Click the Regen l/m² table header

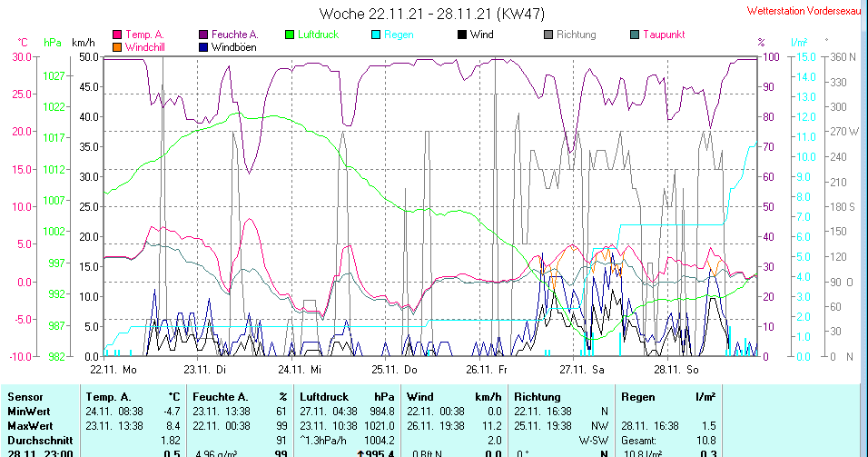tap(666, 397)
